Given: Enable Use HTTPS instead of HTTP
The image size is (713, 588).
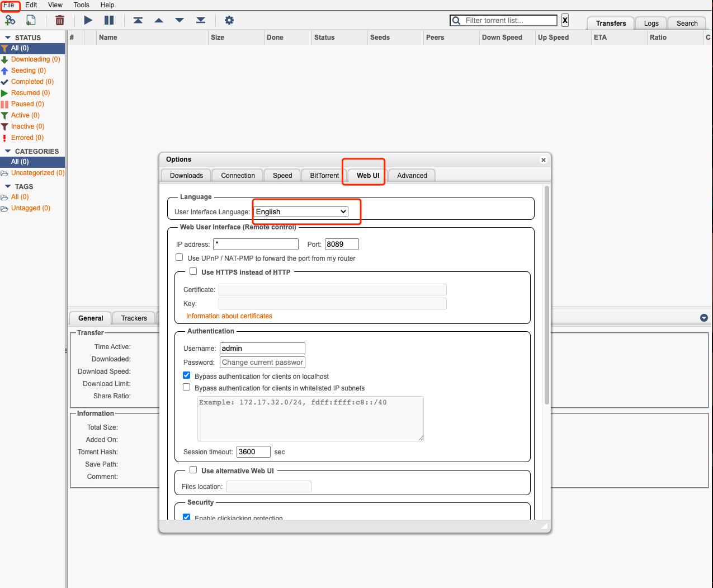Looking at the screenshot, I should click(193, 271).
